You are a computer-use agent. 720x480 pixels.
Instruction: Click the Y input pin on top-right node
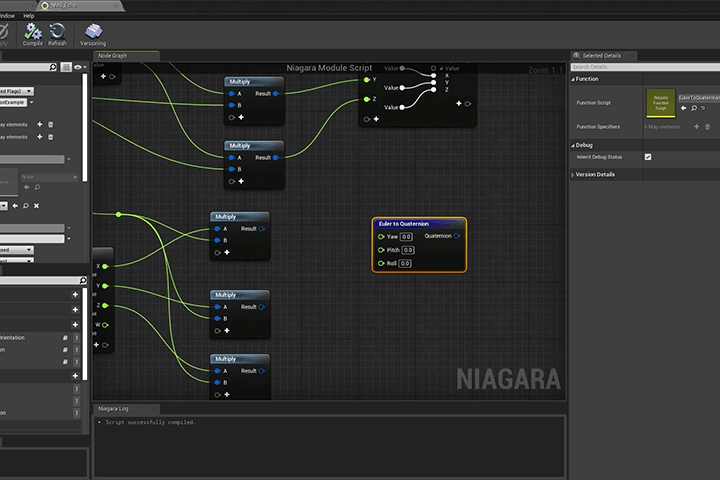pos(366,80)
